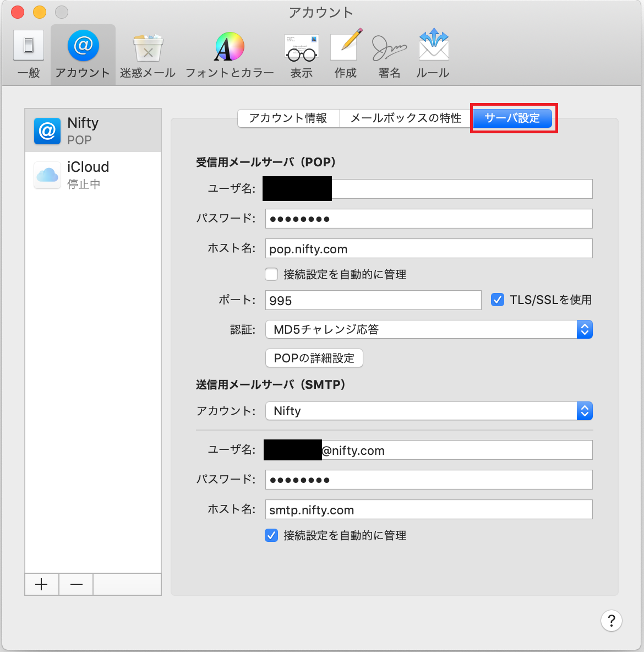Remove account with the minus button

click(76, 584)
